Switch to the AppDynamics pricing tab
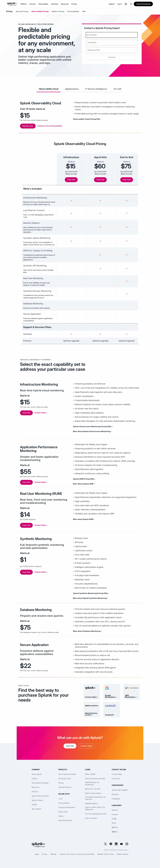 coord(72,89)
